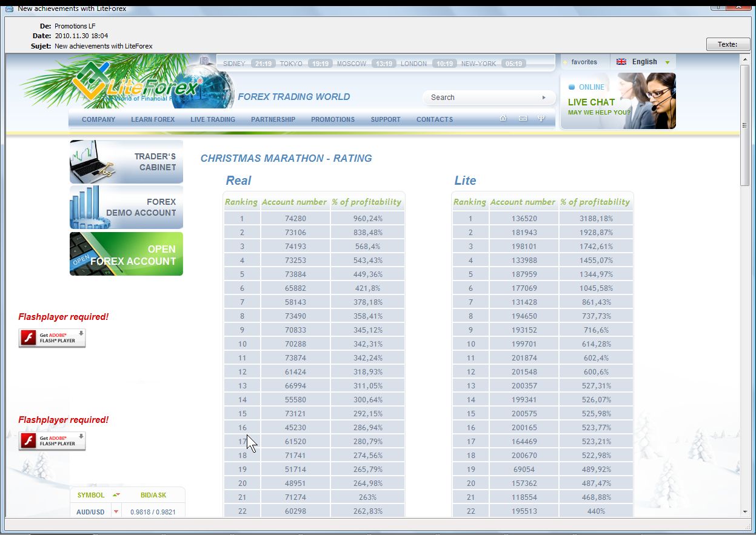The image size is (756, 535).
Task: Open the COMPANY menu
Action: pyautogui.click(x=98, y=119)
